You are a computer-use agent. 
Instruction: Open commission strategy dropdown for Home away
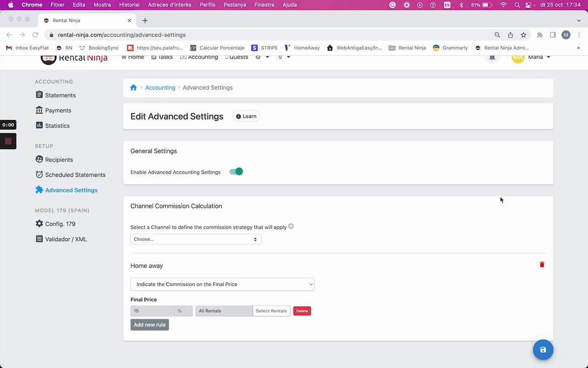[222, 284]
